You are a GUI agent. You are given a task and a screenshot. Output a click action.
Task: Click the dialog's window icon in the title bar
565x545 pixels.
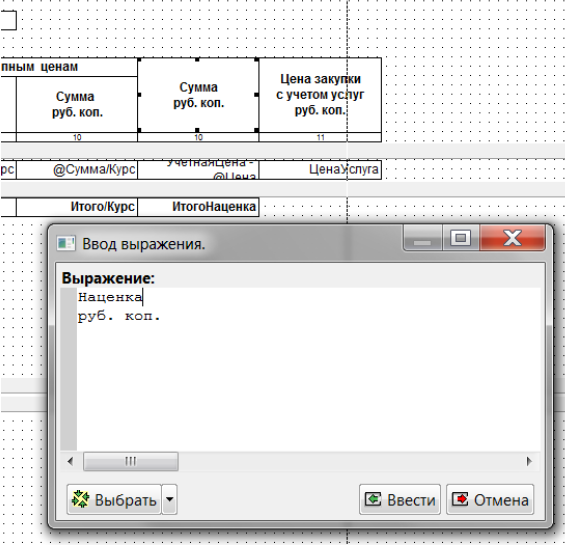pos(66,243)
